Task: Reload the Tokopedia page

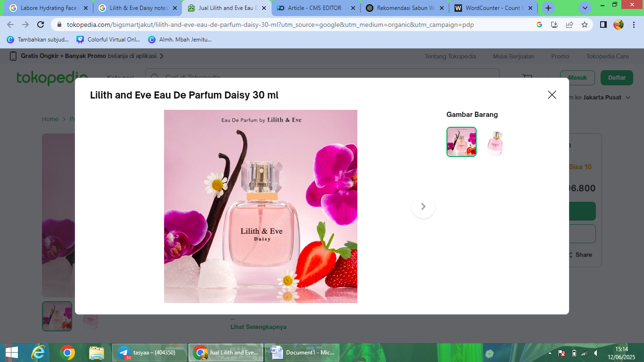Action: 41,25
